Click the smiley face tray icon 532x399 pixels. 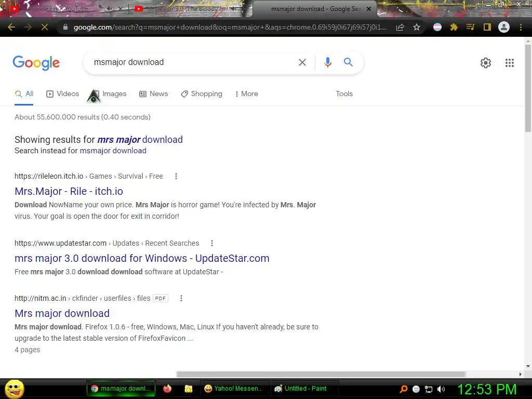point(416,389)
